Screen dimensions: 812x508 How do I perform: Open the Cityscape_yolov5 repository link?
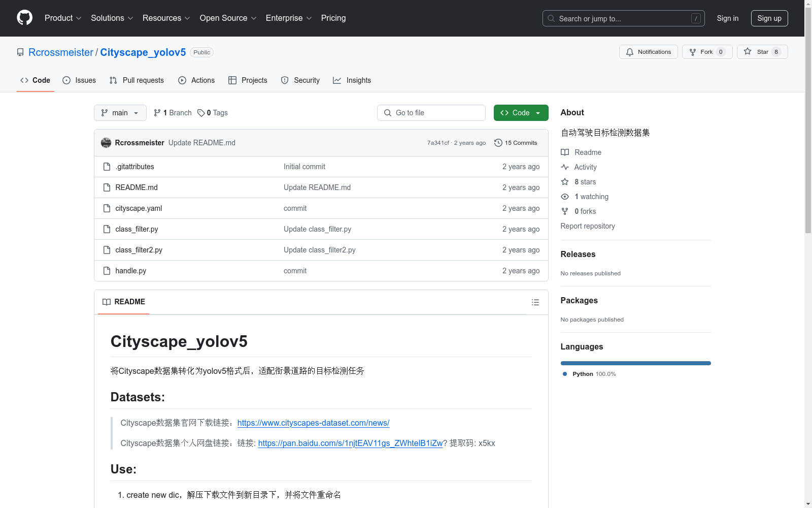pyautogui.click(x=143, y=52)
